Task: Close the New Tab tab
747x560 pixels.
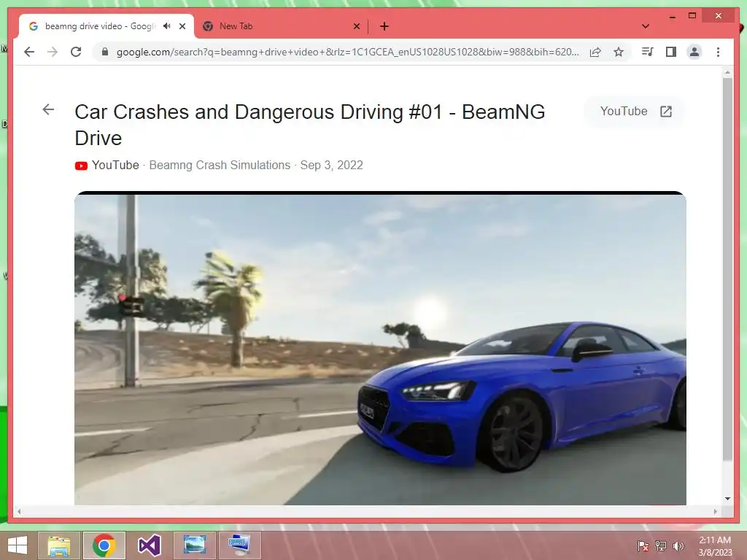Action: 356,26
